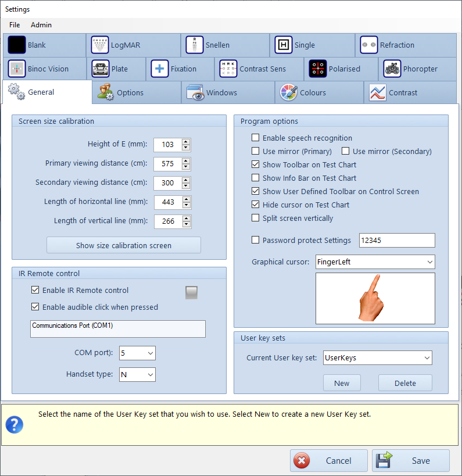Select the Contrast Sens chart icon
The width and height of the screenshot is (462, 476).
point(228,69)
